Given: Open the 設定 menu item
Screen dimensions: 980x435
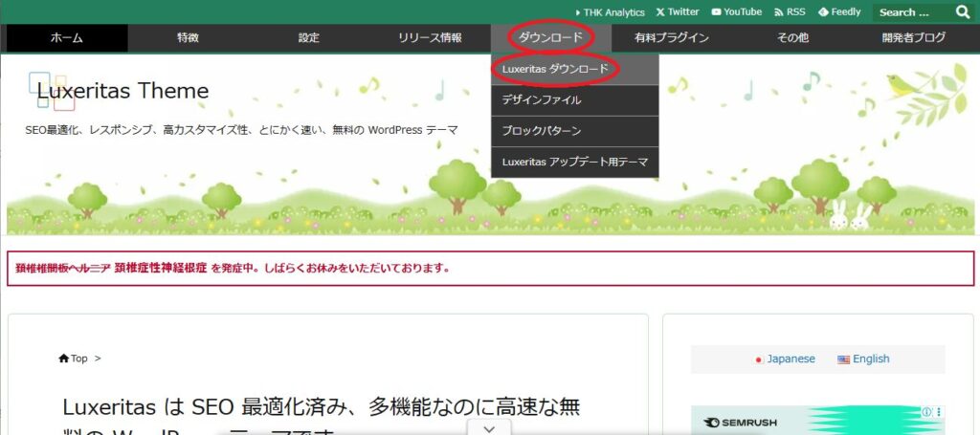Looking at the screenshot, I should [309, 38].
